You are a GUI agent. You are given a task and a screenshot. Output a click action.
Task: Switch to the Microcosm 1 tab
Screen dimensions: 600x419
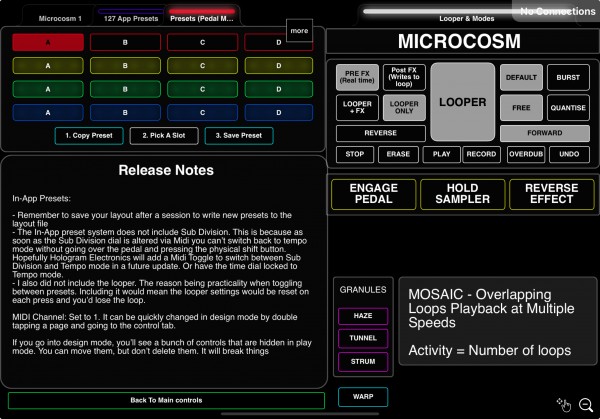point(60,18)
